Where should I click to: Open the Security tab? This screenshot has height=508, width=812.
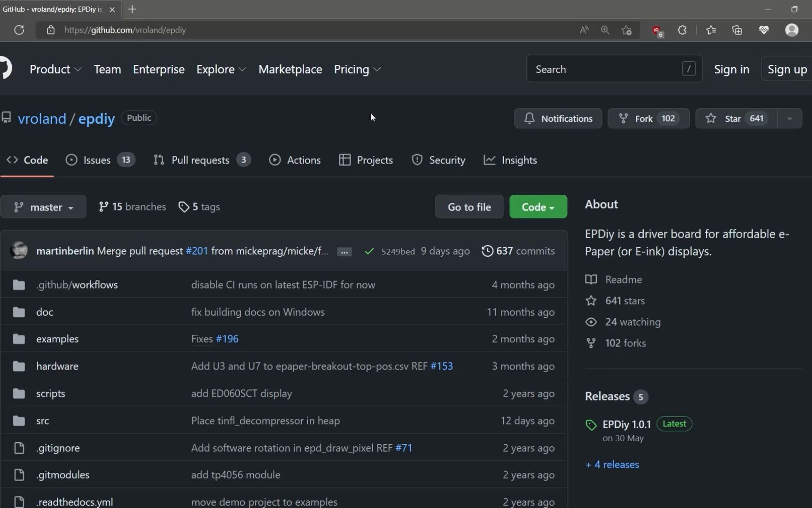click(438, 160)
